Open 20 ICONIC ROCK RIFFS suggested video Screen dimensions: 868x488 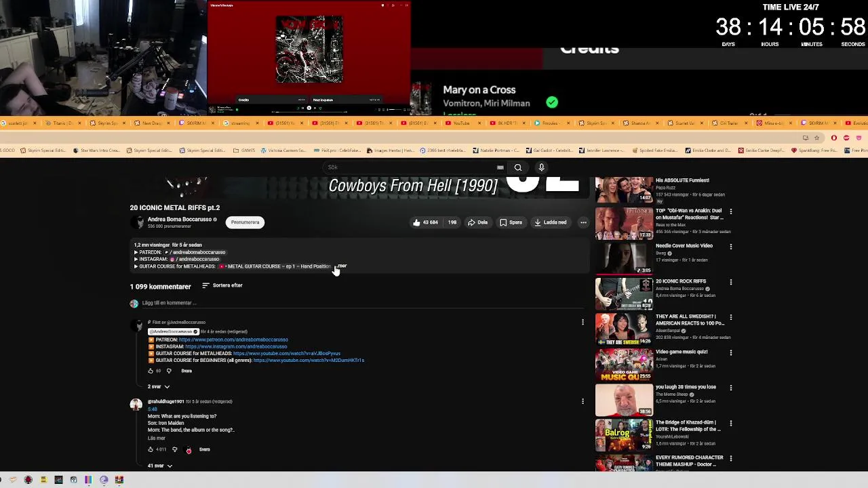tap(624, 295)
